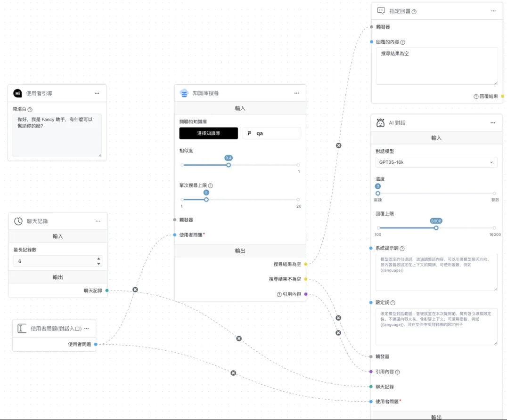Show help next to 指定回覆 title
The width and height of the screenshot is (507, 420).
tap(414, 12)
